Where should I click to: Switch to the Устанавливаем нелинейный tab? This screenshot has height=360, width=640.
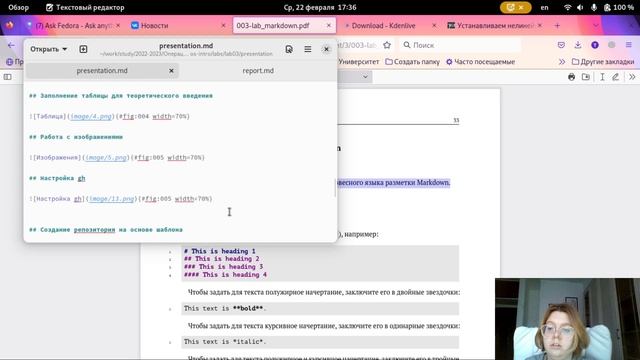point(495,25)
